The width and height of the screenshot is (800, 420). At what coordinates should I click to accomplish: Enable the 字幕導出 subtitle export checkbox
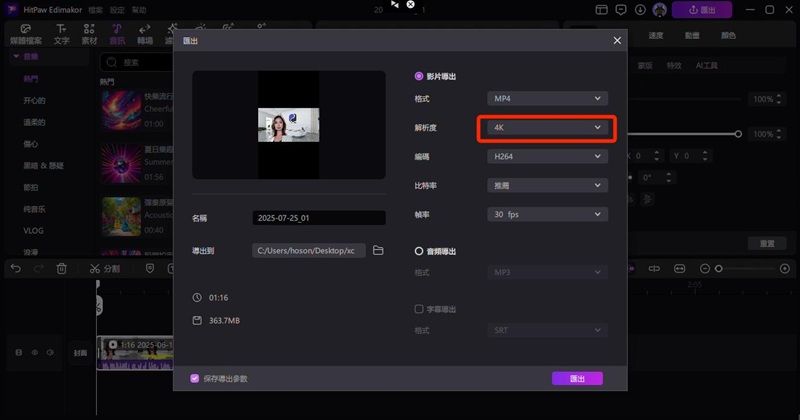coord(419,309)
